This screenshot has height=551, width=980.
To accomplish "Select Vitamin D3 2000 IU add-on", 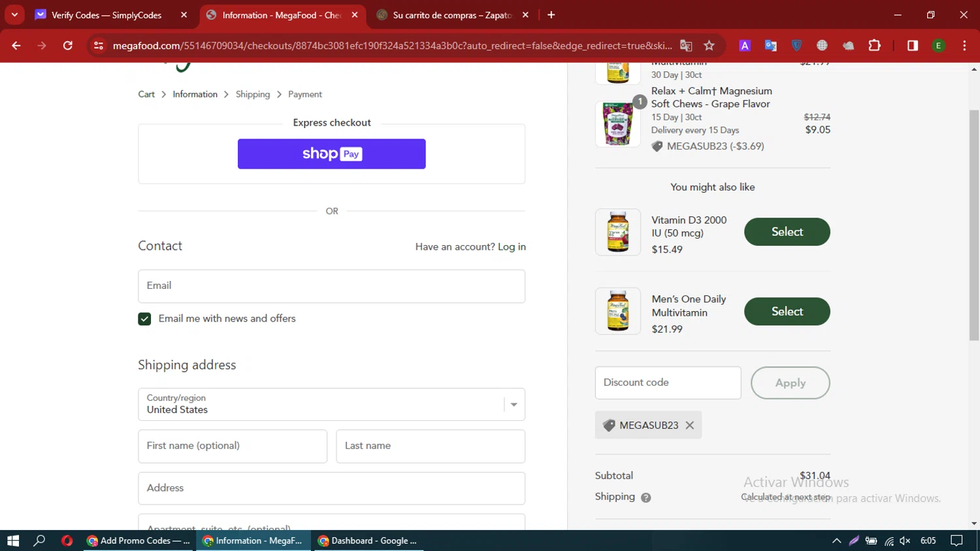I will coord(787,232).
